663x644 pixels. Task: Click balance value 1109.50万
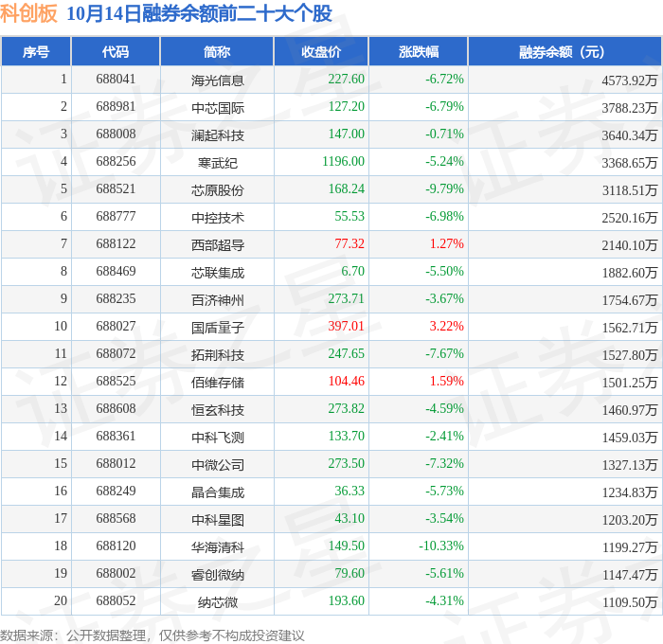[630, 602]
